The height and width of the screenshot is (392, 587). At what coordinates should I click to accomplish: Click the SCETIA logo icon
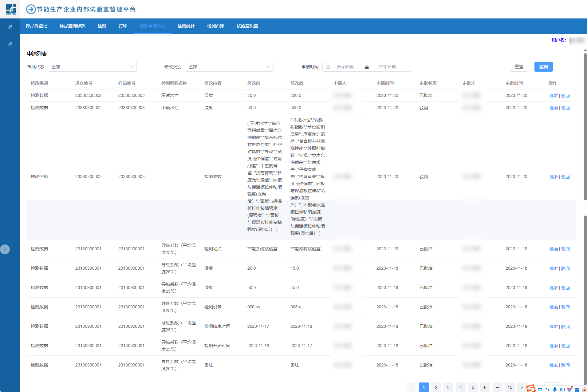11,9
